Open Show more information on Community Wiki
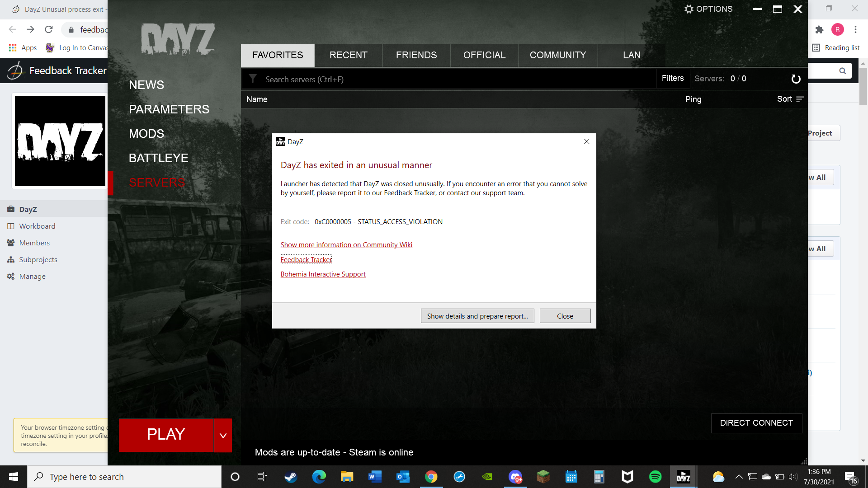This screenshot has width=868, height=488. tap(346, 245)
